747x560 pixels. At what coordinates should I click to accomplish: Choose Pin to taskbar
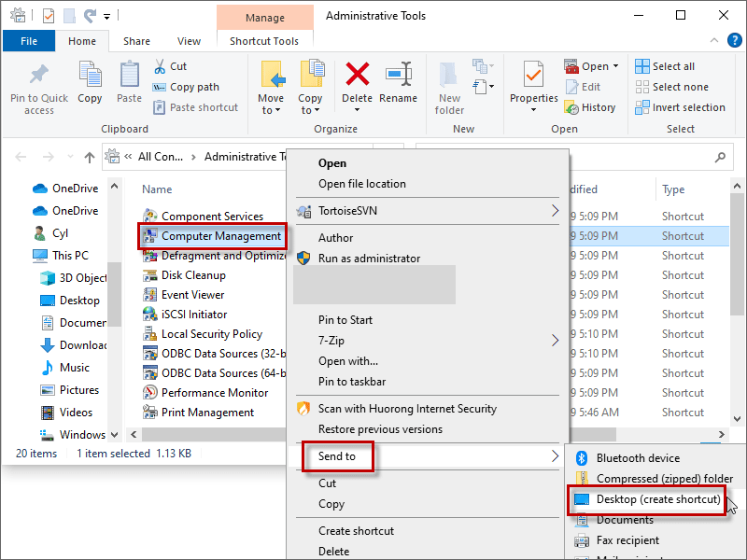coord(352,382)
